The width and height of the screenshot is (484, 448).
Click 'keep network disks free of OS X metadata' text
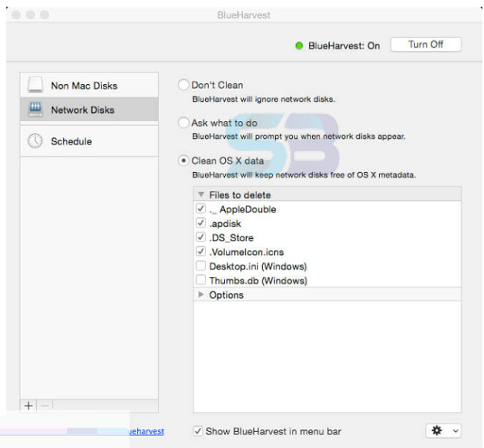click(x=336, y=175)
